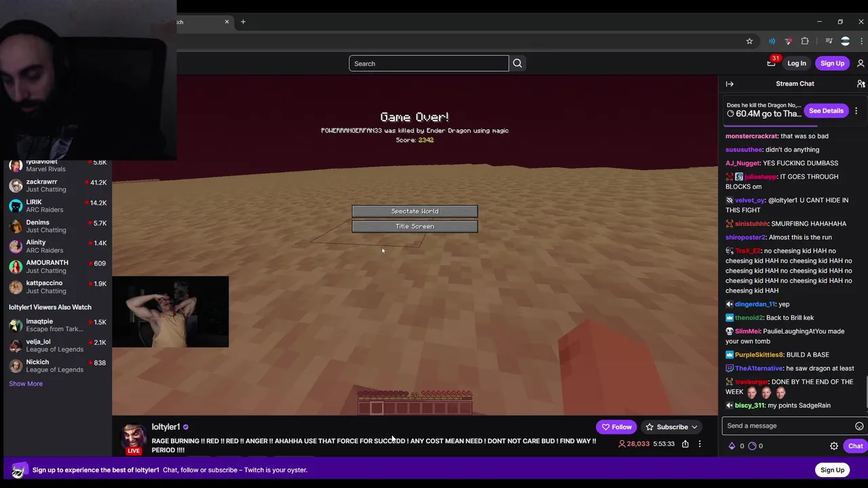Image resolution: width=868 pixels, height=488 pixels.
Task: Click velvet_oy username in chat
Action: [x=750, y=201]
